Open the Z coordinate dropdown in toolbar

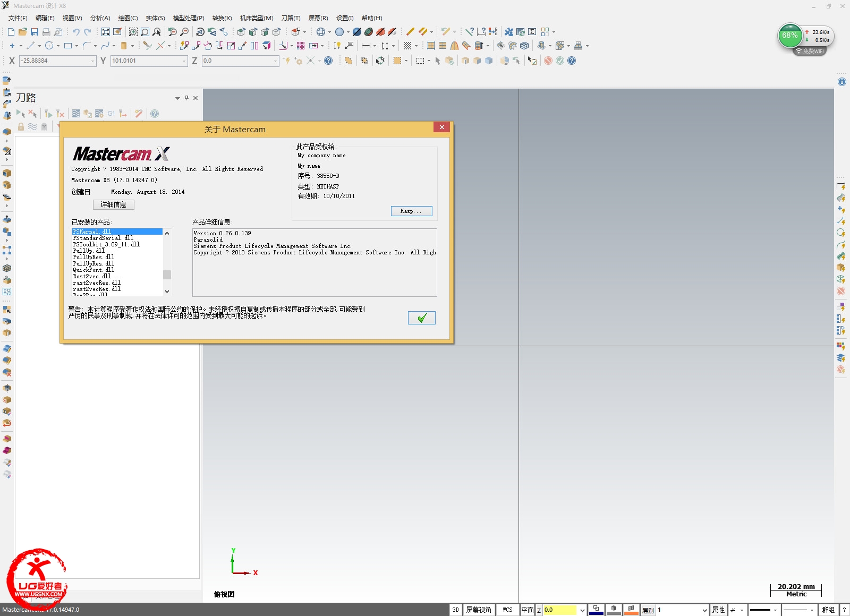[275, 61]
